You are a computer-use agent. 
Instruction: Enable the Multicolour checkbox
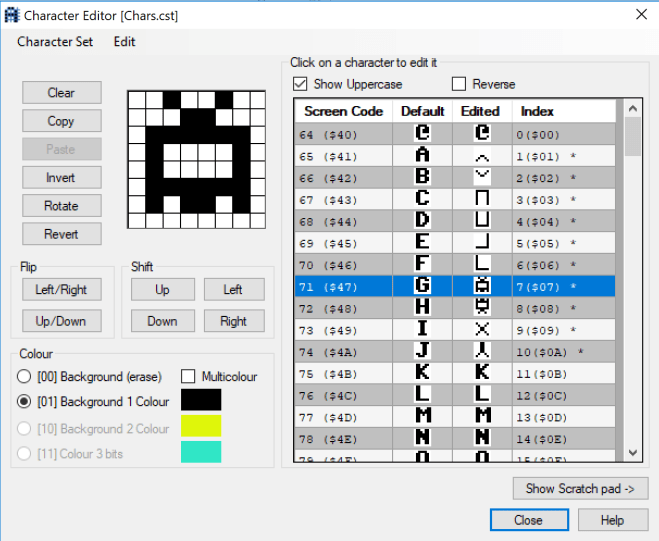tap(188, 376)
